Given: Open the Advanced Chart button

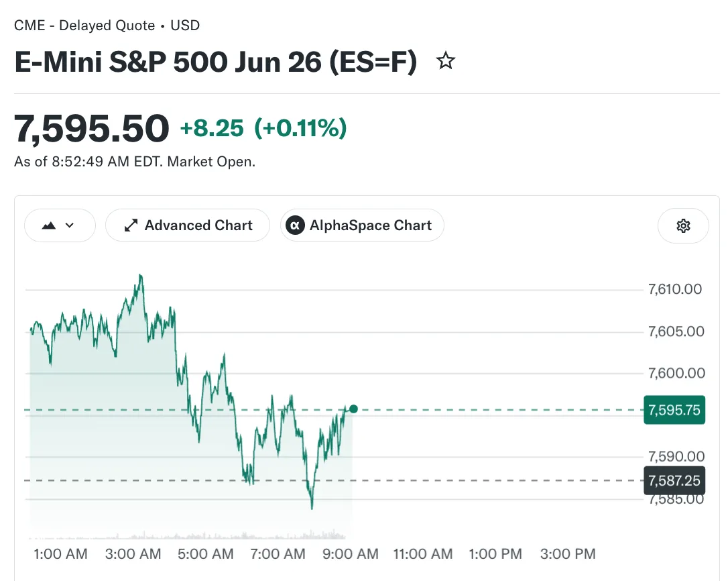Looking at the screenshot, I should pyautogui.click(x=188, y=225).
